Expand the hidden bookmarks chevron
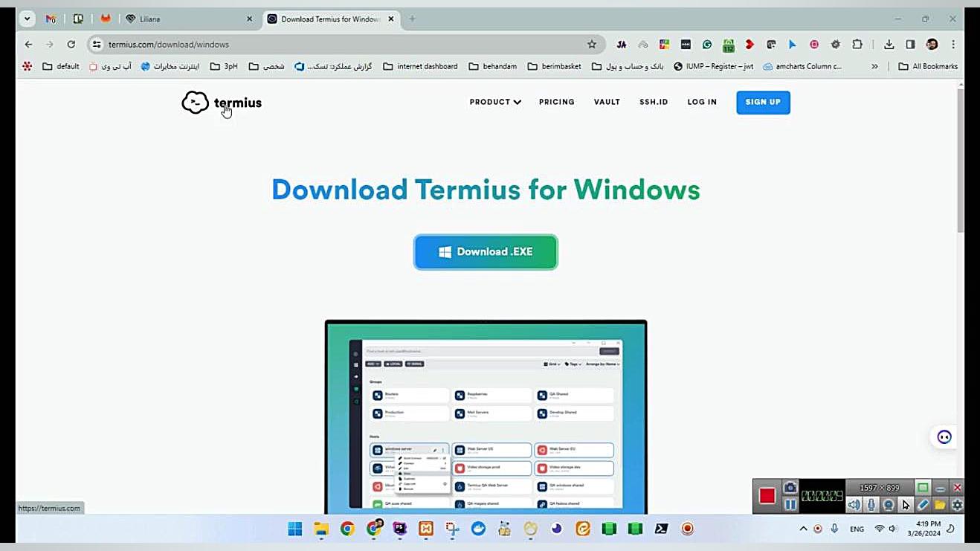Viewport: 980px width, 551px height. click(874, 66)
